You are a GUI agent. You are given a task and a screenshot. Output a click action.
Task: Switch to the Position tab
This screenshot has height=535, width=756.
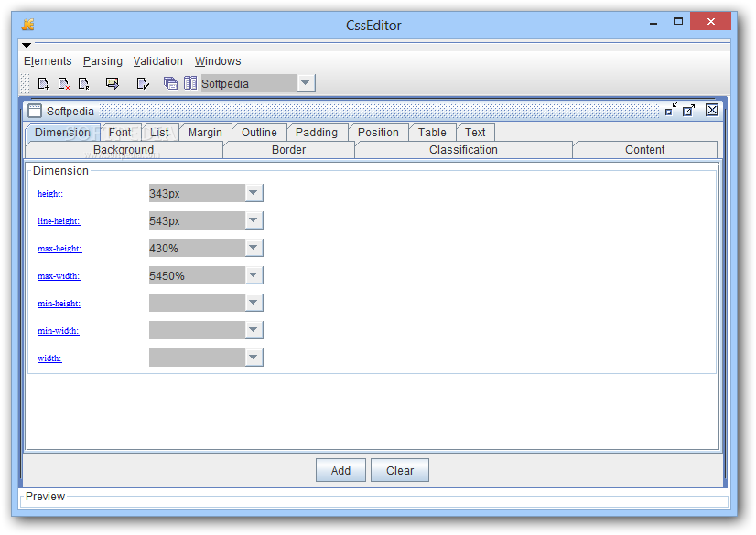pos(378,133)
